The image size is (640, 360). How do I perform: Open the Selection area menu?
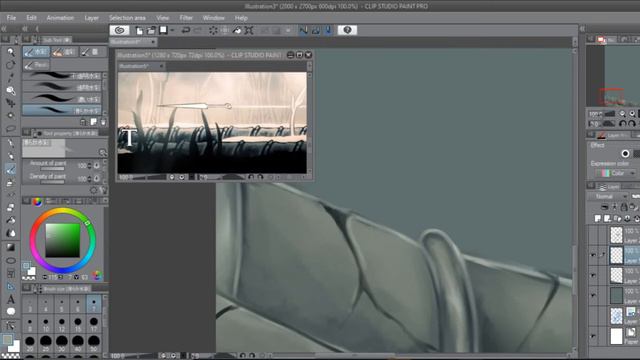tap(127, 18)
